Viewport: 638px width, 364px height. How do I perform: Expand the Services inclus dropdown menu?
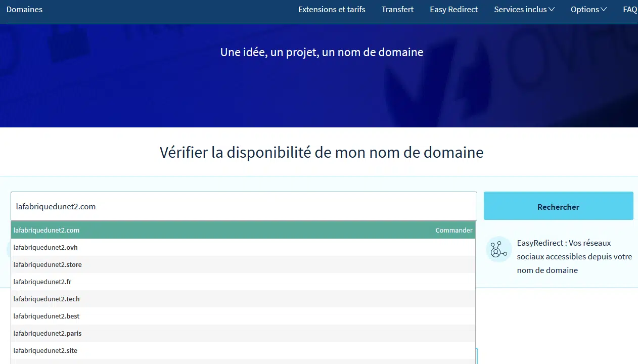point(524,10)
